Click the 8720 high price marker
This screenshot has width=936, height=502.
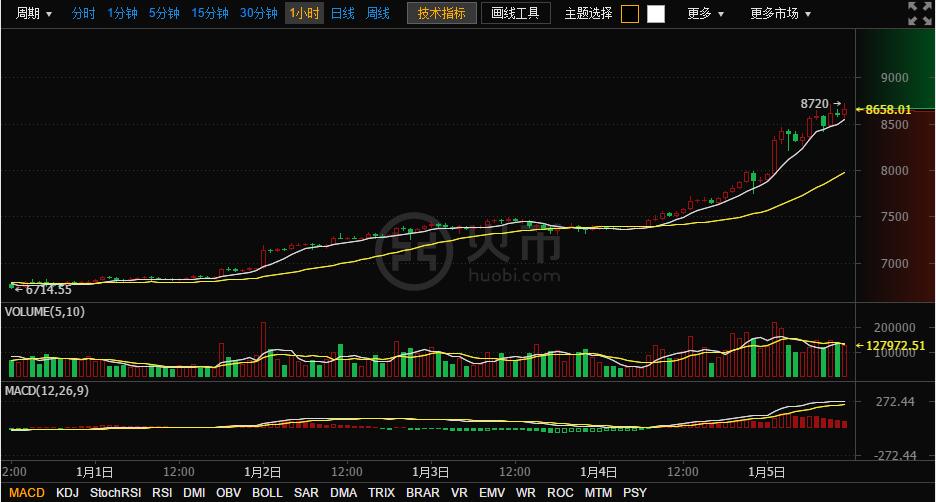click(x=814, y=104)
